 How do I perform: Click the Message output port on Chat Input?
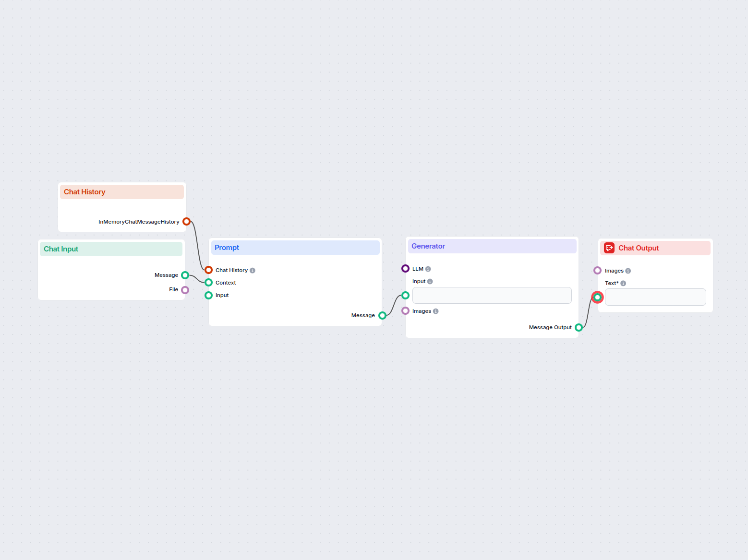coord(185,275)
